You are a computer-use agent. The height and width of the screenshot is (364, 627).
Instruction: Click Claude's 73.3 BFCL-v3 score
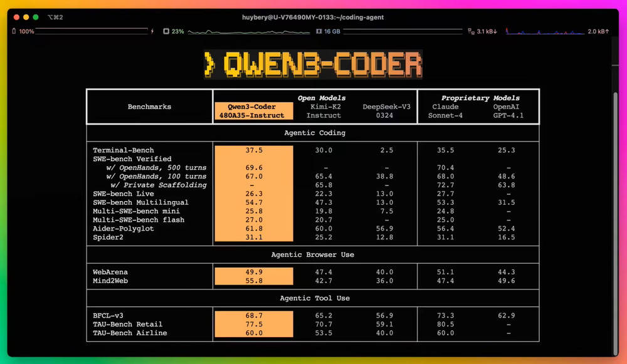tap(445, 316)
